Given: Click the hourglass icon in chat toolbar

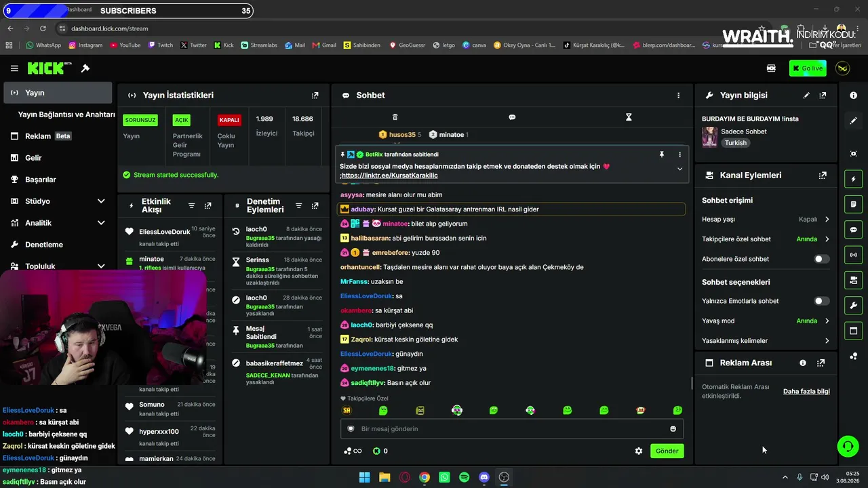Looking at the screenshot, I should click(629, 117).
